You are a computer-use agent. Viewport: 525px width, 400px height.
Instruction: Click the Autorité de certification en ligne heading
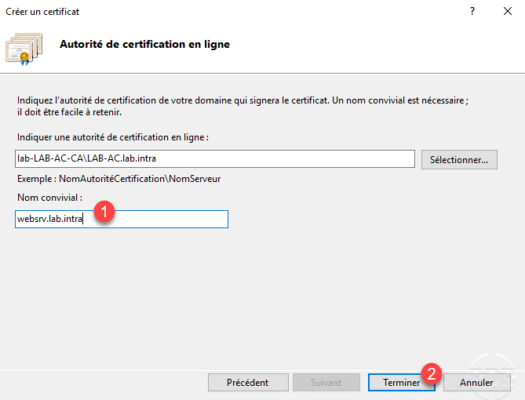click(145, 44)
